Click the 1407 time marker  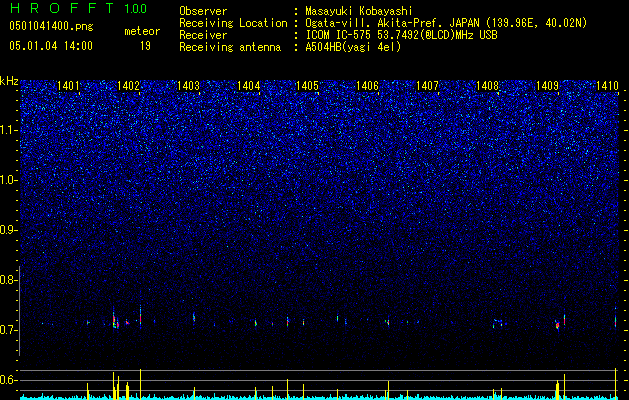pos(428,85)
